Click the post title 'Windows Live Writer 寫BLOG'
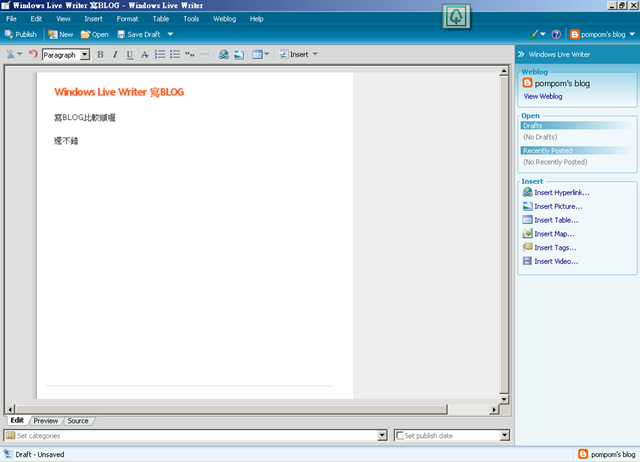This screenshot has height=462, width=640. point(119,92)
